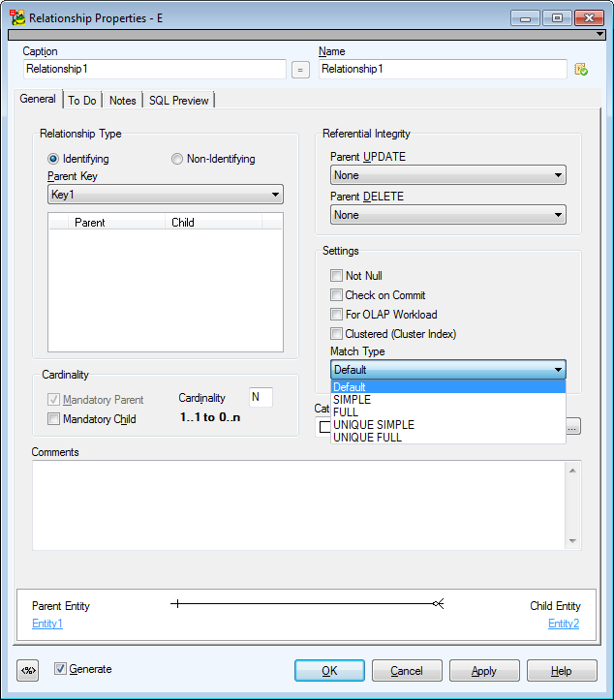Click the Apply button
The image size is (614, 700).
coord(484,671)
